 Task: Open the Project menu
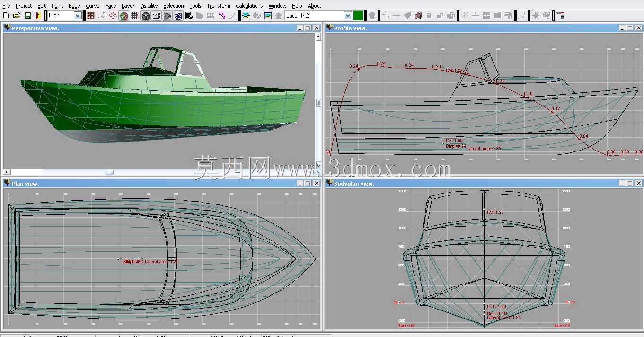pos(24,6)
